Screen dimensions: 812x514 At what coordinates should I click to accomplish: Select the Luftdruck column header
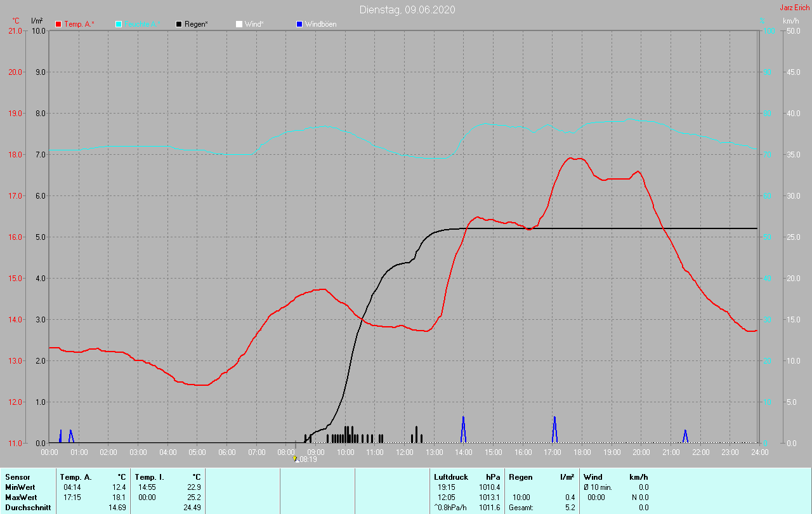[450, 477]
